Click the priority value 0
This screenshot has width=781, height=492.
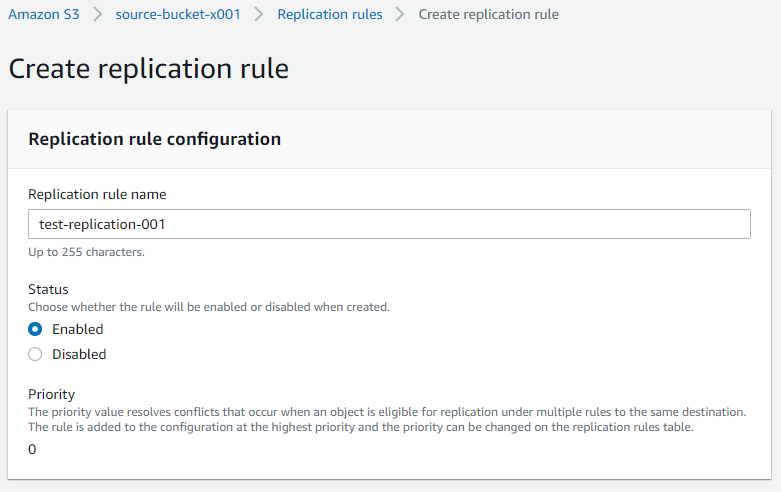[32, 449]
